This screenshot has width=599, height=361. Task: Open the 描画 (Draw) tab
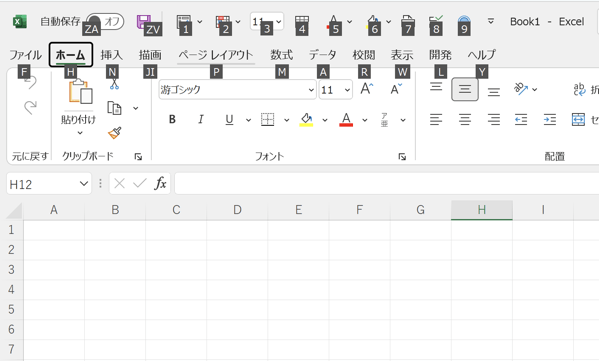coord(150,55)
